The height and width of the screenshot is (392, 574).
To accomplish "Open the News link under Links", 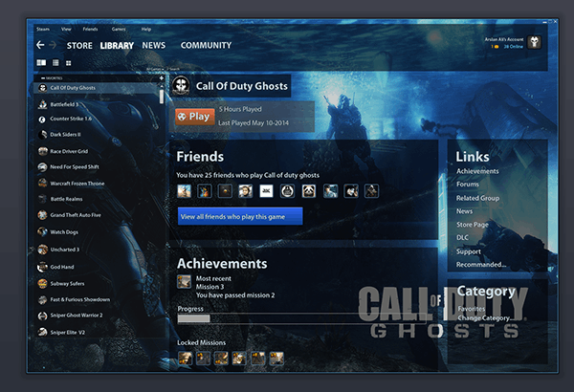I will pyautogui.click(x=464, y=211).
